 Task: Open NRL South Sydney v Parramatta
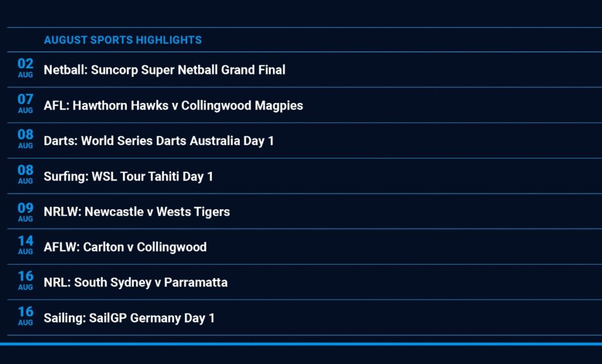point(135,283)
